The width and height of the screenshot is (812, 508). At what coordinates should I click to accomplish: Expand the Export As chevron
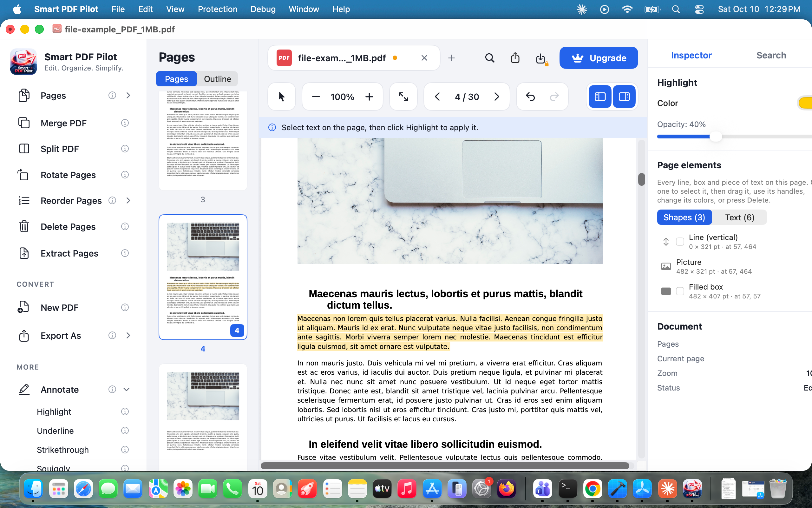point(128,335)
